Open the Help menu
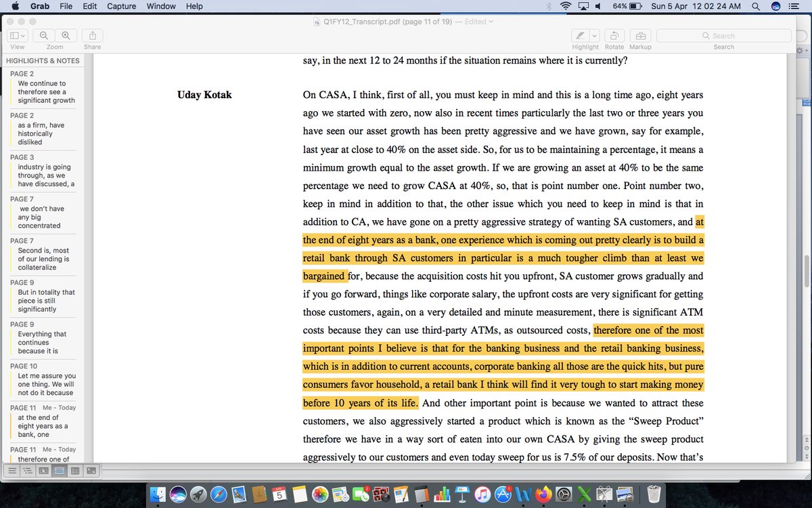Image resolution: width=812 pixels, height=508 pixels. tap(194, 6)
